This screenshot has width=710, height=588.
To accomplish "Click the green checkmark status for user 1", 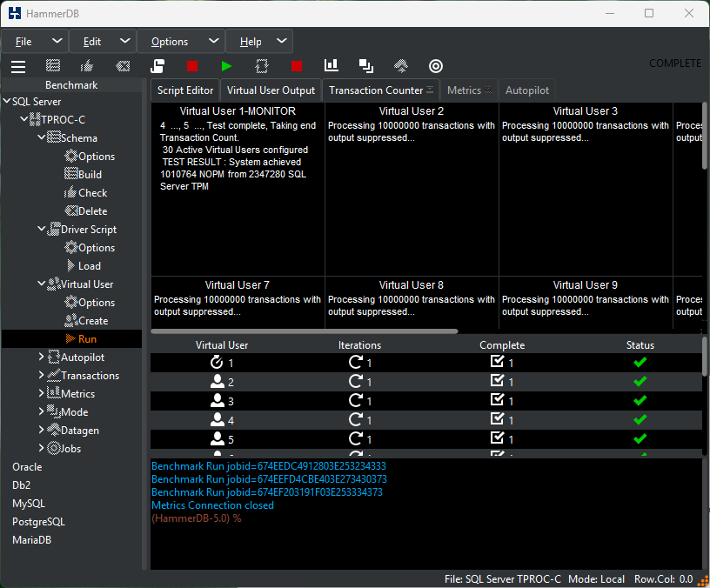I will click(640, 362).
